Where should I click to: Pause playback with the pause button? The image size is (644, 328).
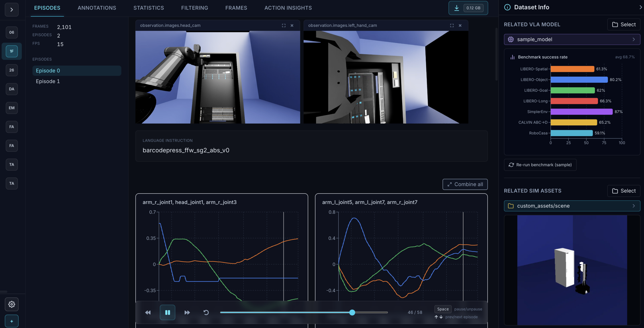coord(168,312)
